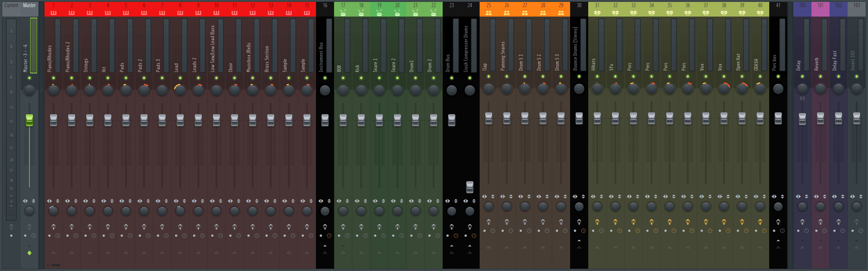The height and width of the screenshot is (271, 868).
Task: Click the drum icon on the Kick track
Action: point(361,13)
